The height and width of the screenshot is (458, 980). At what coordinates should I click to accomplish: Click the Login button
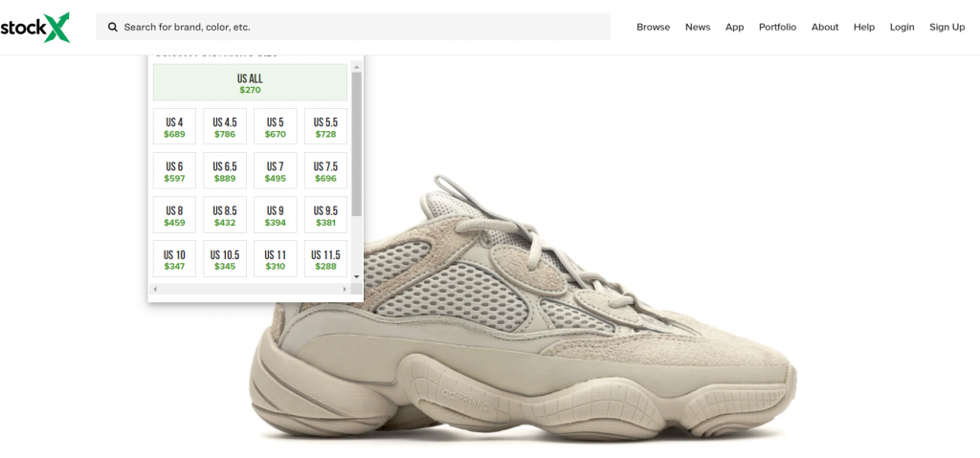click(902, 27)
